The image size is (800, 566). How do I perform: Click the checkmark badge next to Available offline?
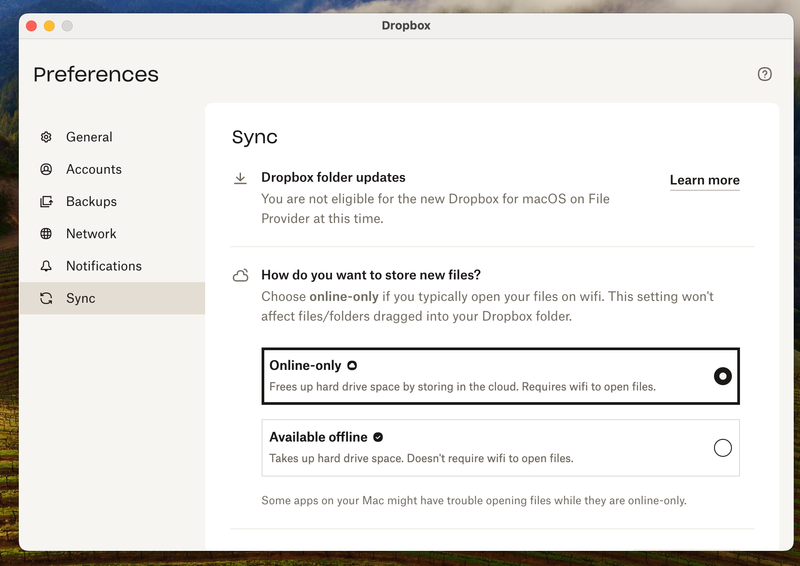pos(378,437)
